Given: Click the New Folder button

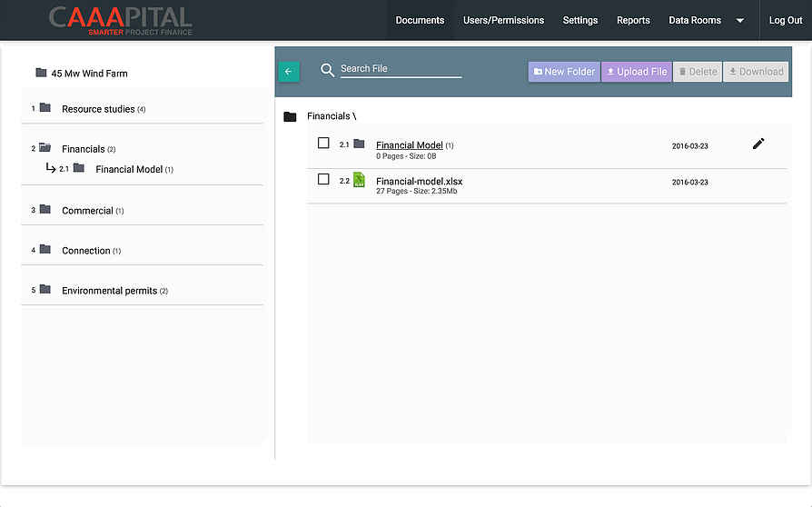Looking at the screenshot, I should 564,72.
